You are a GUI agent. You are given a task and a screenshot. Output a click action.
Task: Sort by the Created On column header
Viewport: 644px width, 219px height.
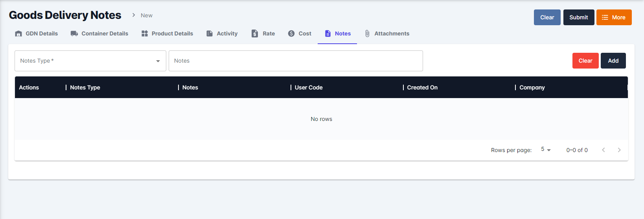click(422, 87)
